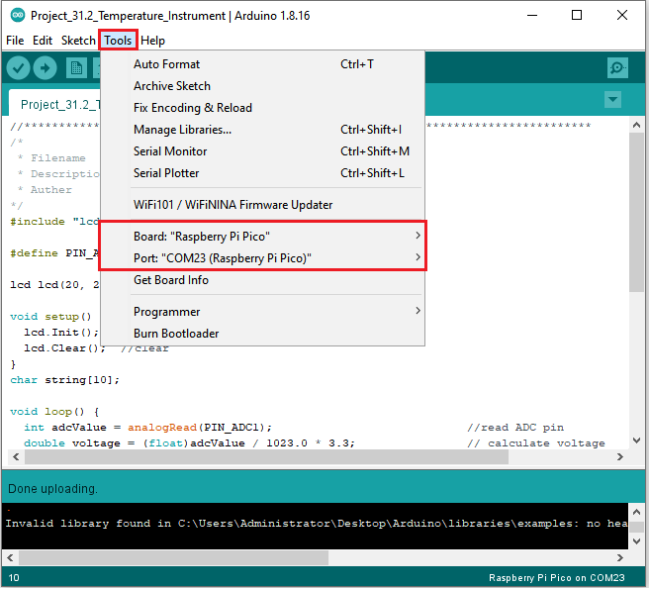Screen dimensions: 650x589
Task: Select Fix Encoding & Reload
Action: coord(262,108)
